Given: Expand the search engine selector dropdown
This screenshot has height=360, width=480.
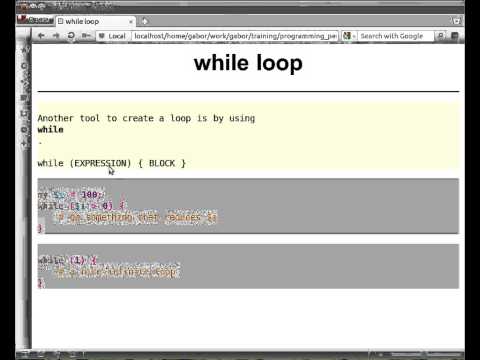Looking at the screenshot, I should [x=349, y=36].
